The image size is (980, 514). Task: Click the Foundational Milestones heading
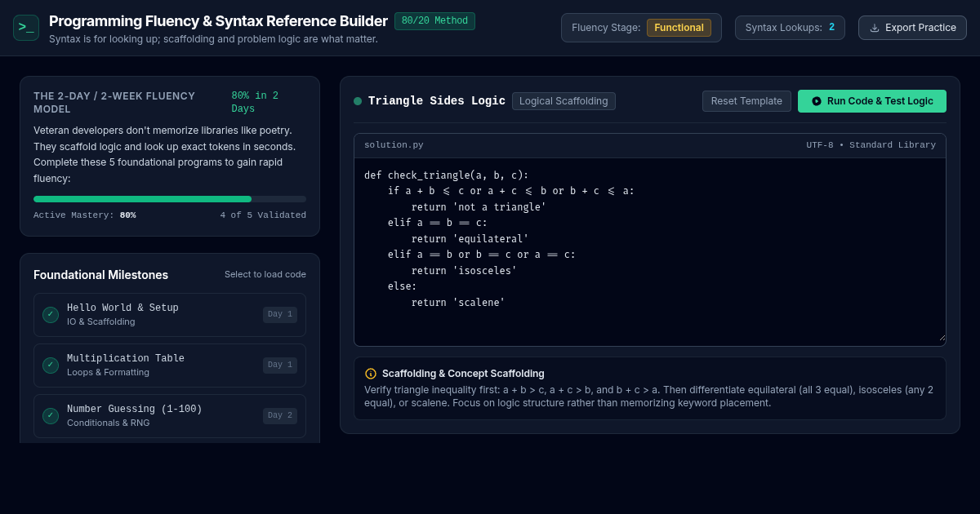coord(100,275)
